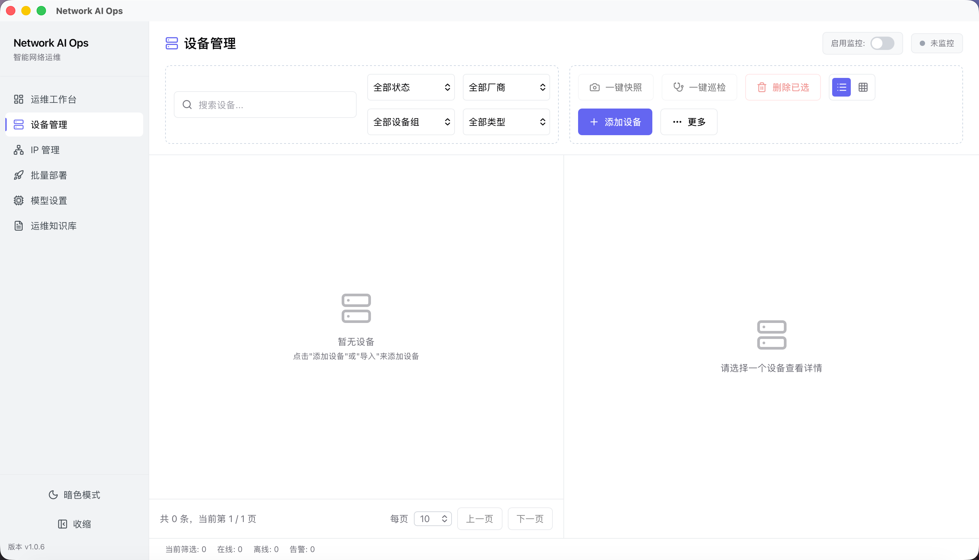
Task: Click the stethoscope icon for one-click inspection
Action: (x=678, y=87)
